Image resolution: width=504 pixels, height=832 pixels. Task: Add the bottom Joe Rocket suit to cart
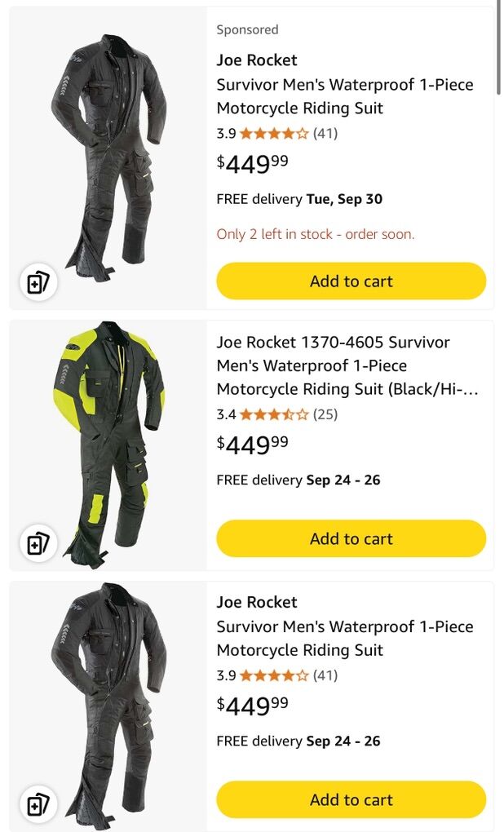[x=351, y=799]
